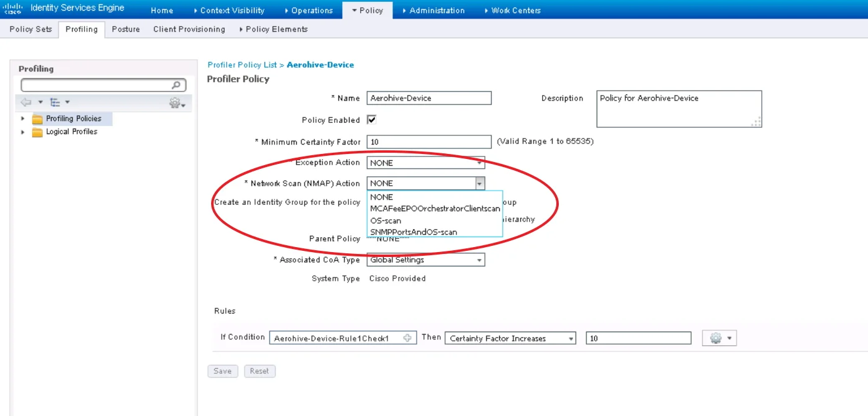Viewport: 868px width, 416px height.
Task: Click the Logical Profiles folder icon
Action: pyautogui.click(x=37, y=132)
